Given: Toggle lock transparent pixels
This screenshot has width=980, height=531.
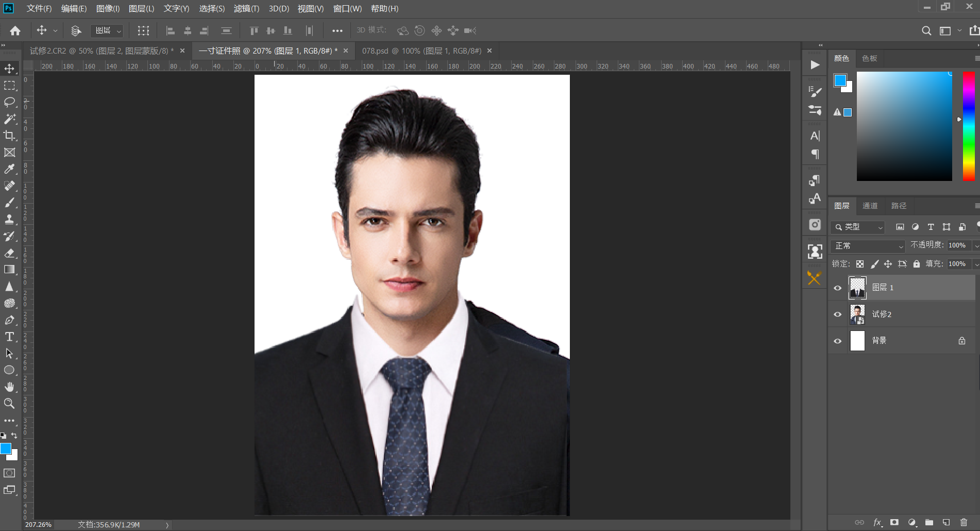Looking at the screenshot, I should tap(860, 264).
